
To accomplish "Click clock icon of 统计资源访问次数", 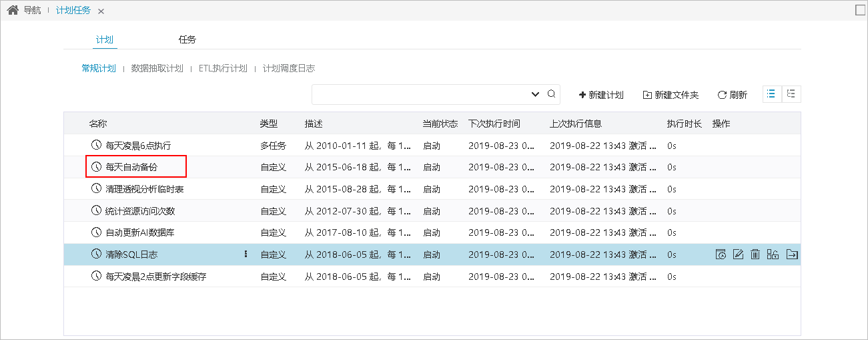I will click(95, 210).
